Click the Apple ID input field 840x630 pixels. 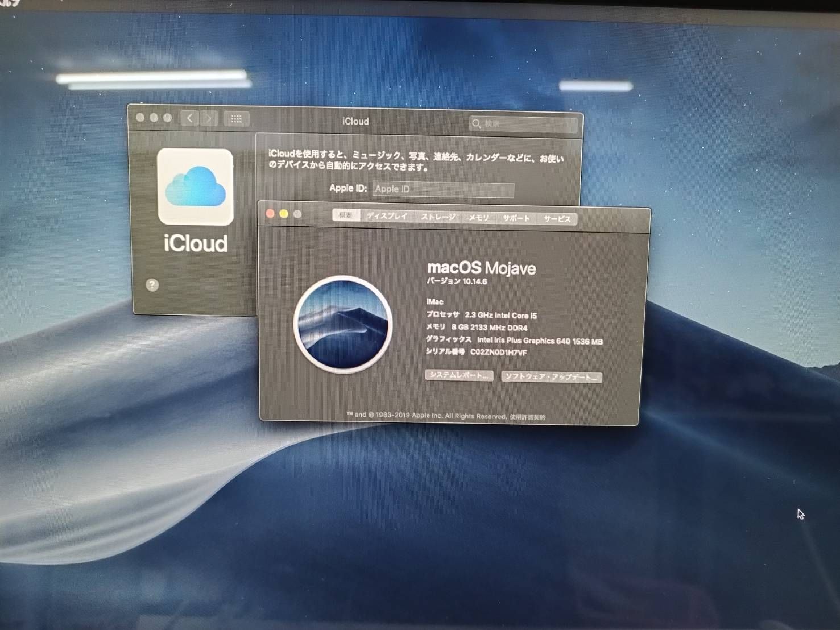click(443, 189)
